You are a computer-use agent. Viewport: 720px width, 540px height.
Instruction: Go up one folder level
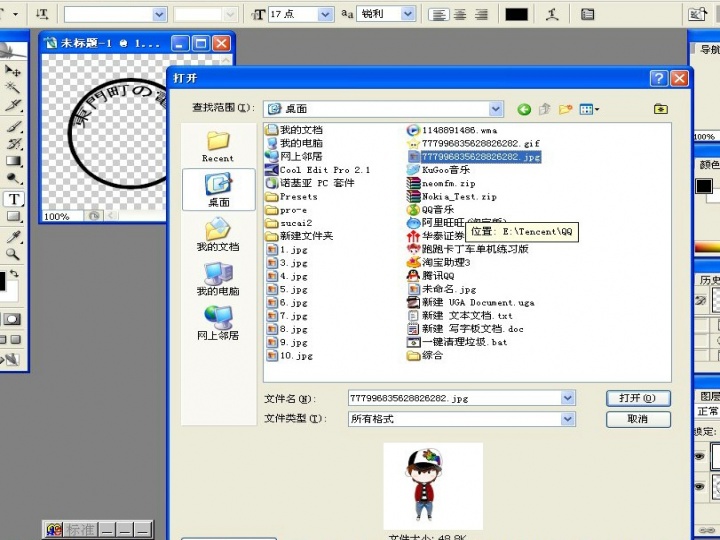[545, 109]
